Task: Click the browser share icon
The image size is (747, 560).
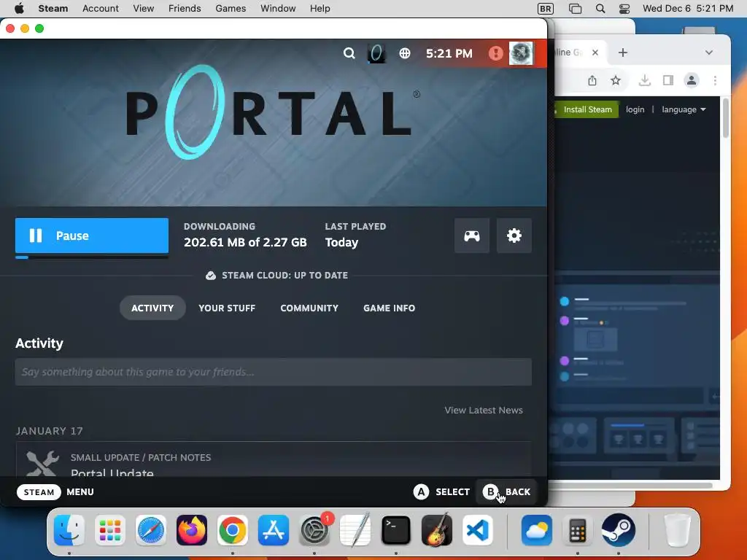Action: [592, 80]
